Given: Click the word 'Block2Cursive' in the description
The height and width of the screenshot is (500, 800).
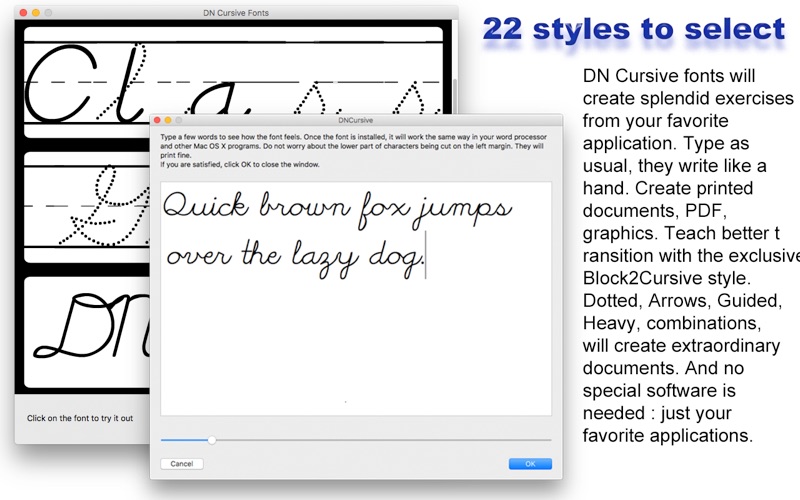Looking at the screenshot, I should [x=642, y=278].
